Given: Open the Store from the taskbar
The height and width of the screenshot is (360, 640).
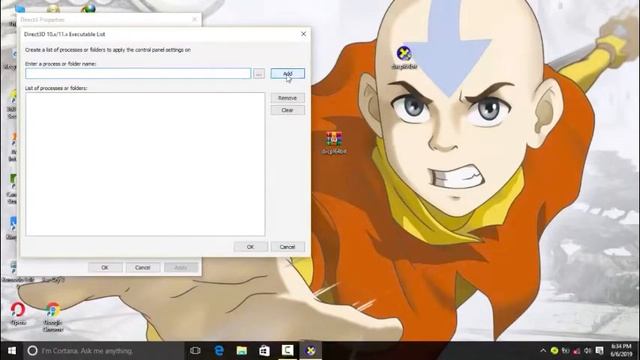Looking at the screenshot, I should 264,351.
